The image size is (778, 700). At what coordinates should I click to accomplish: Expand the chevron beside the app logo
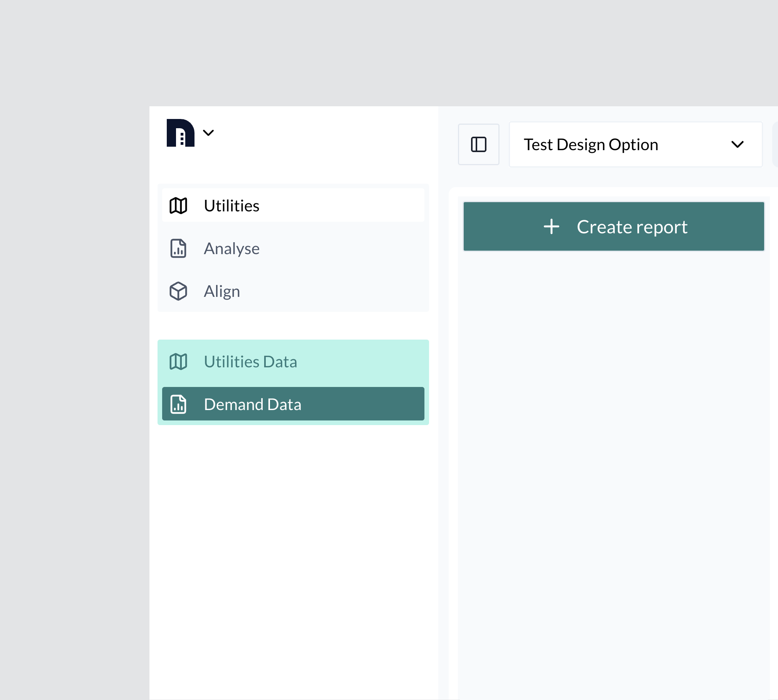(208, 133)
